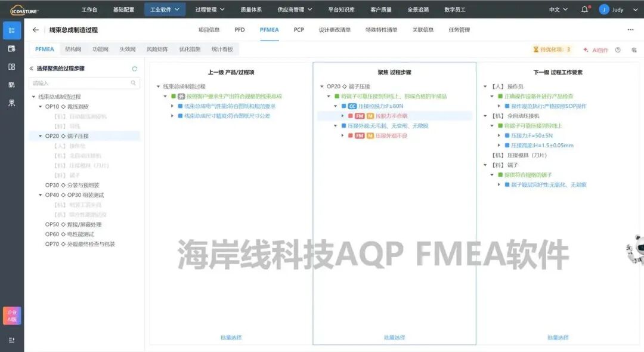The height and width of the screenshot is (352, 644).
Task: Open the first icon in the left sidebar
Action: pyautogui.click(x=12, y=31)
